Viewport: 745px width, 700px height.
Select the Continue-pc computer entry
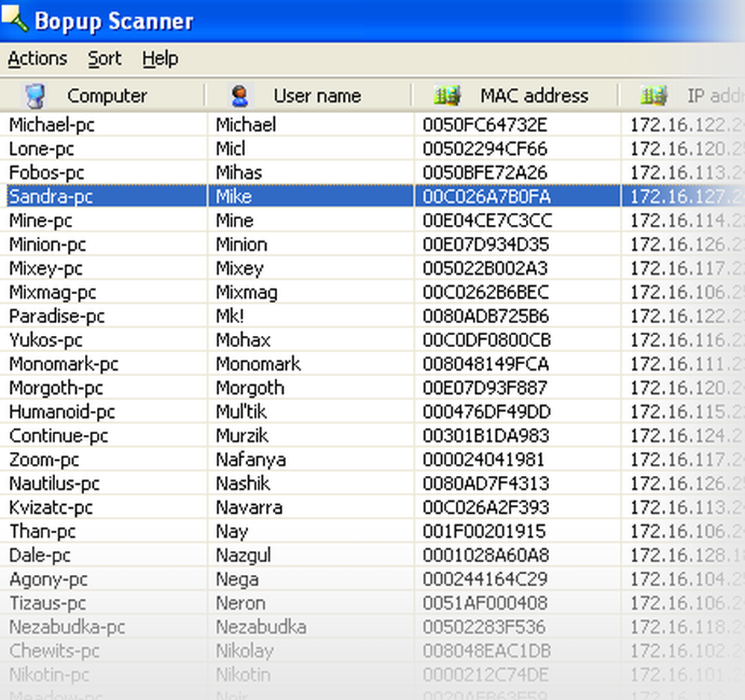coord(59,436)
